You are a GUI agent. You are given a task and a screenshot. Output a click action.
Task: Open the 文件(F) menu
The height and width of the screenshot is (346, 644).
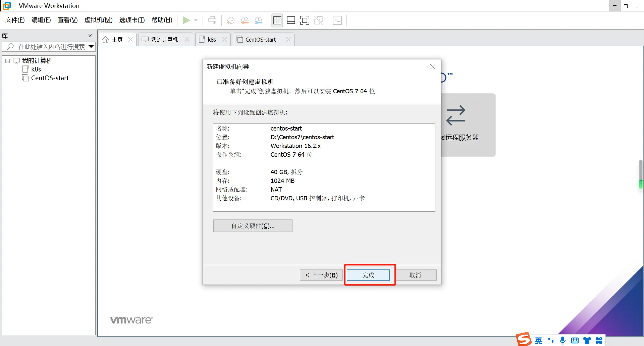click(15, 20)
